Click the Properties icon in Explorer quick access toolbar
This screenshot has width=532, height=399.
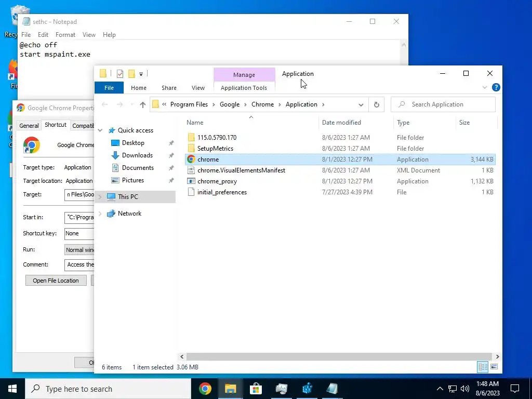[x=120, y=74]
